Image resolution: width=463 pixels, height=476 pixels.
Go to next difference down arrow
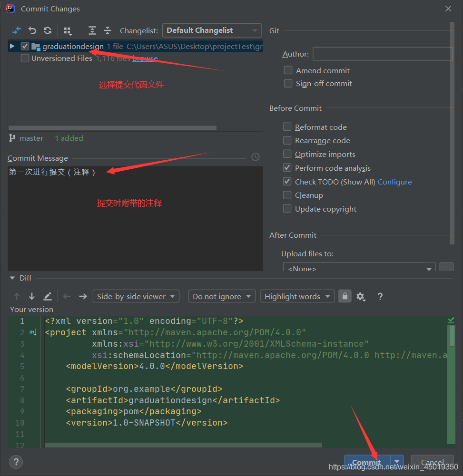32,296
